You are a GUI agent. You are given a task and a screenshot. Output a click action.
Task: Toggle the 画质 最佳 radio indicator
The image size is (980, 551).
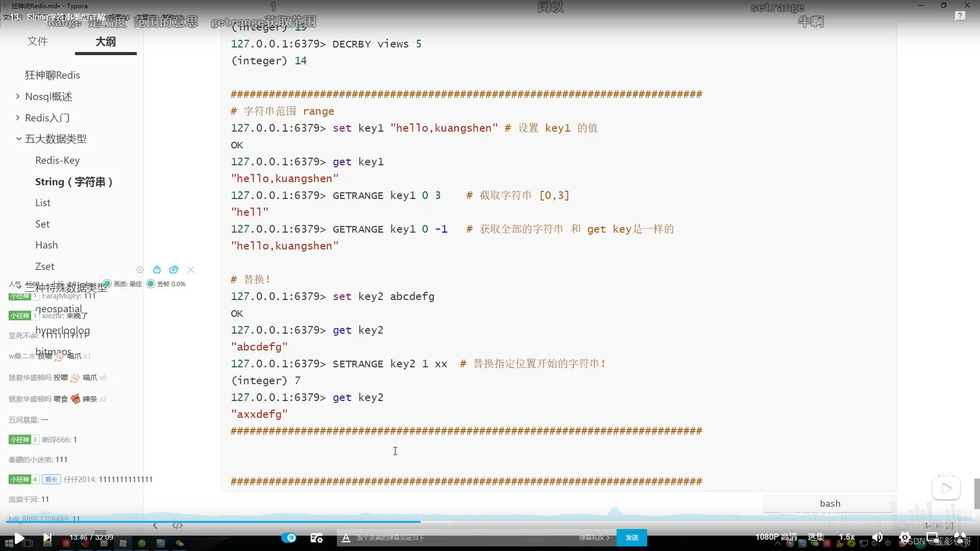coord(107,284)
